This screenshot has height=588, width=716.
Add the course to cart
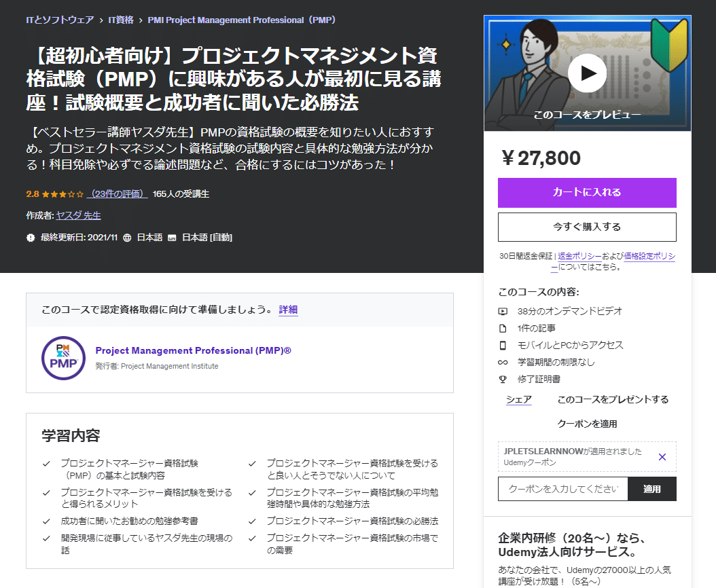point(587,193)
